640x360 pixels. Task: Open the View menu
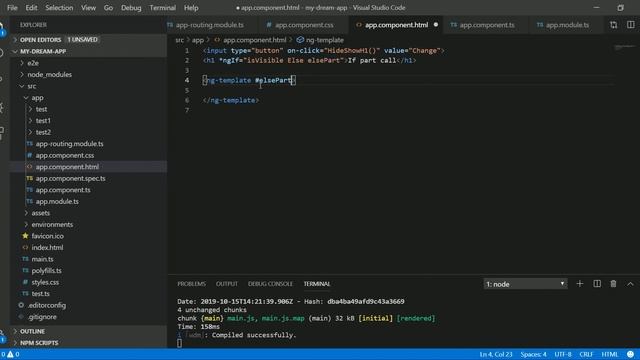(x=88, y=8)
